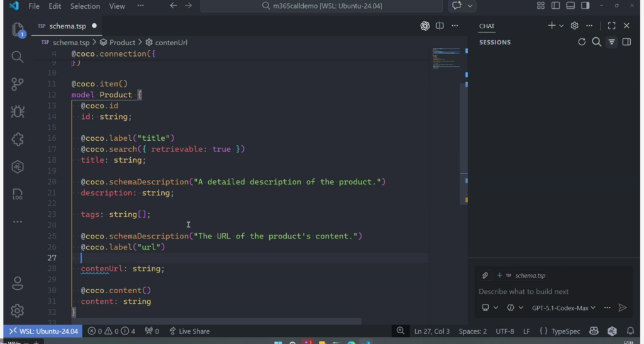Click the ChatGPT Codex icon in editor toolbar
Viewport: 644px width, 344px height.
[x=425, y=26]
